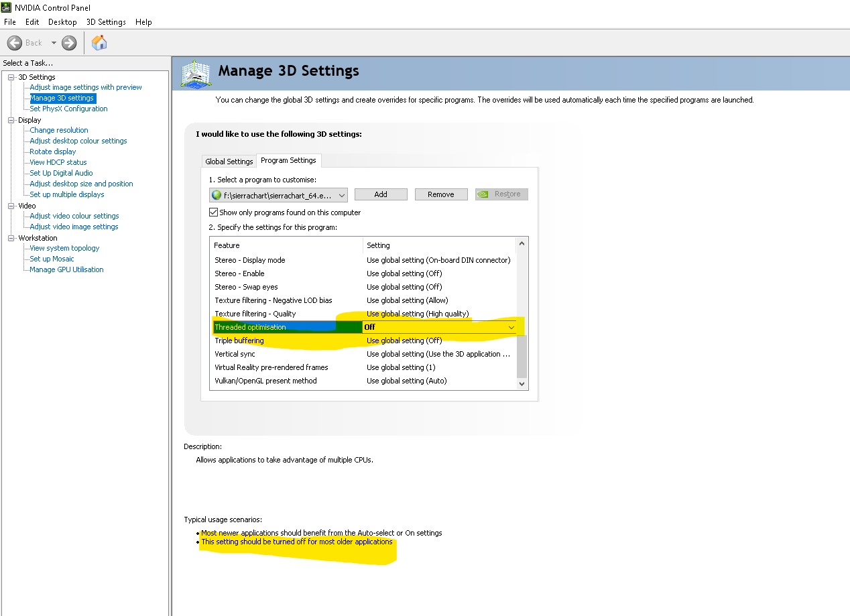Viewport: 850px width, 616px height.
Task: Collapse the 3D Settings tree node
Action: [11, 77]
